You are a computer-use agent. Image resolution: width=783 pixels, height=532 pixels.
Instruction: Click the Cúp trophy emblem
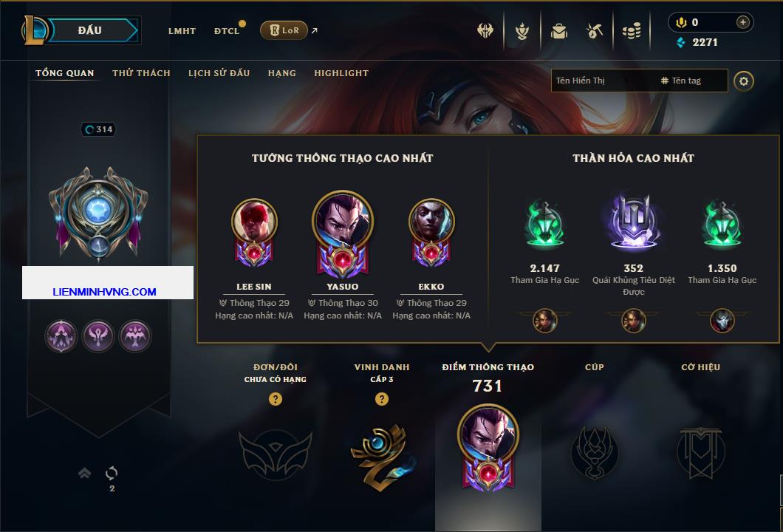594,453
